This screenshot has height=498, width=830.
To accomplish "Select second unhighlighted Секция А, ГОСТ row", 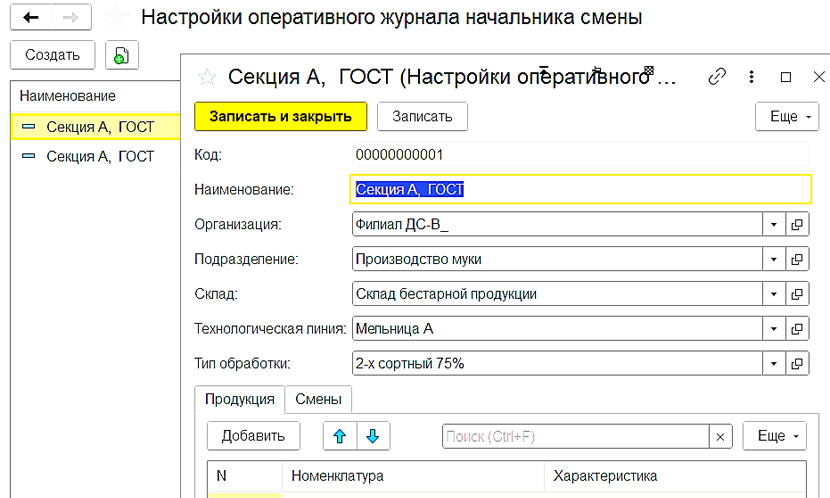I will (x=95, y=157).
